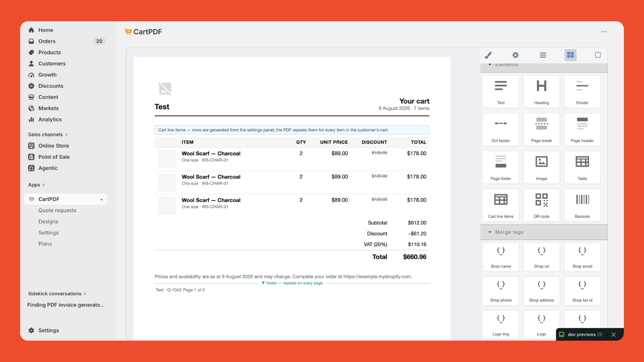Insert the Shop name merge tag
The width and height of the screenshot is (644, 362).
coord(501,257)
